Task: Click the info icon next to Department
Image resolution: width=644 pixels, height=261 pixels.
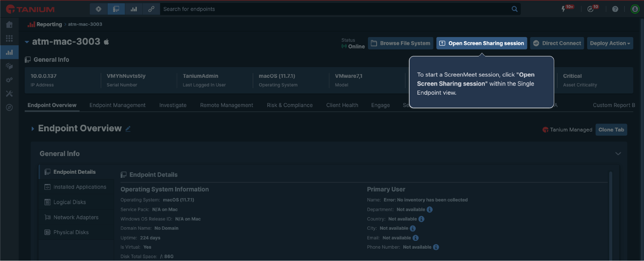Action: tap(429, 210)
